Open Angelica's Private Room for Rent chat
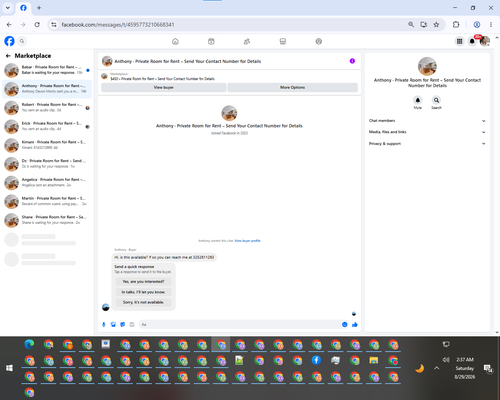 pos(47,183)
